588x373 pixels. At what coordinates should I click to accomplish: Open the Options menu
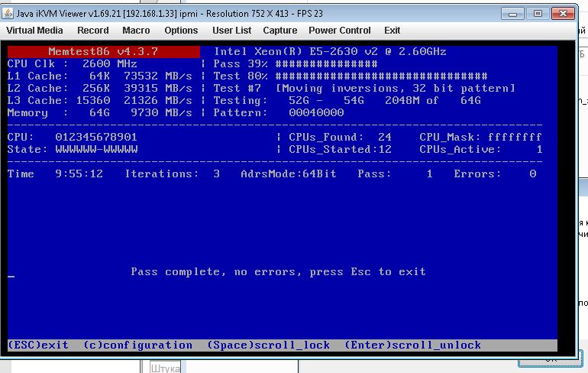(x=181, y=31)
